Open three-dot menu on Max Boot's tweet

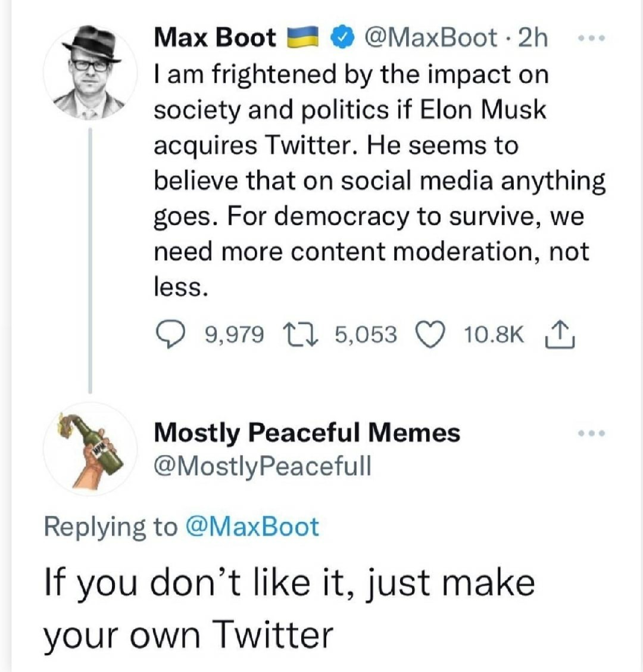coord(591,39)
